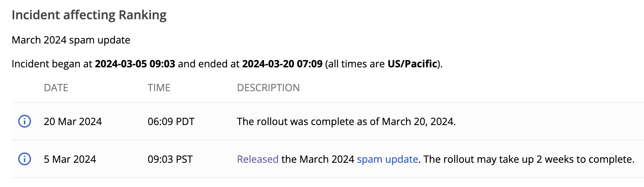Image resolution: width=644 pixels, height=187 pixels.
Task: Click the bold start timestamp 2024-03-05 09:03
Action: click(135, 64)
